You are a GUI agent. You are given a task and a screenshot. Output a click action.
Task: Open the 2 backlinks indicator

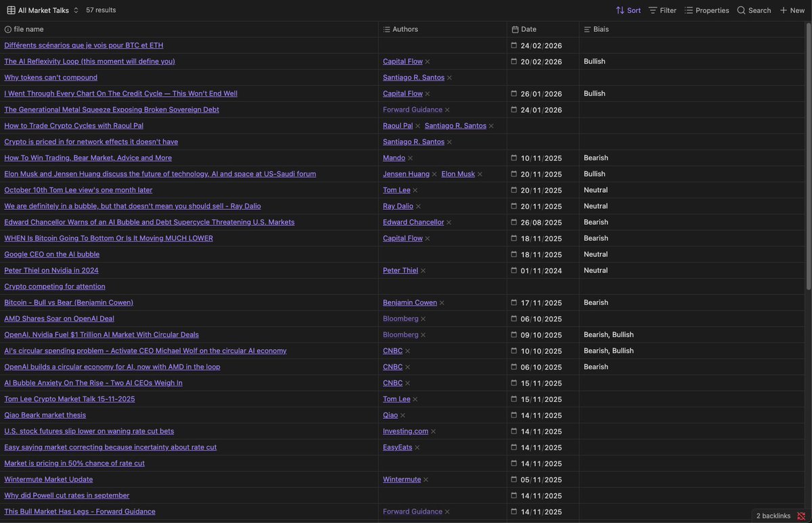point(773,516)
